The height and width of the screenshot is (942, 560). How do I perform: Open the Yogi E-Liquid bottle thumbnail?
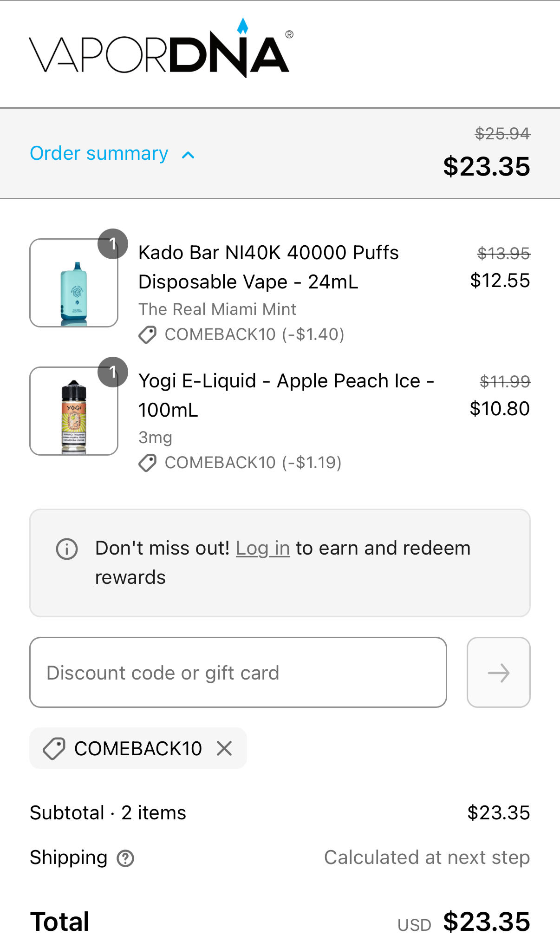(74, 411)
